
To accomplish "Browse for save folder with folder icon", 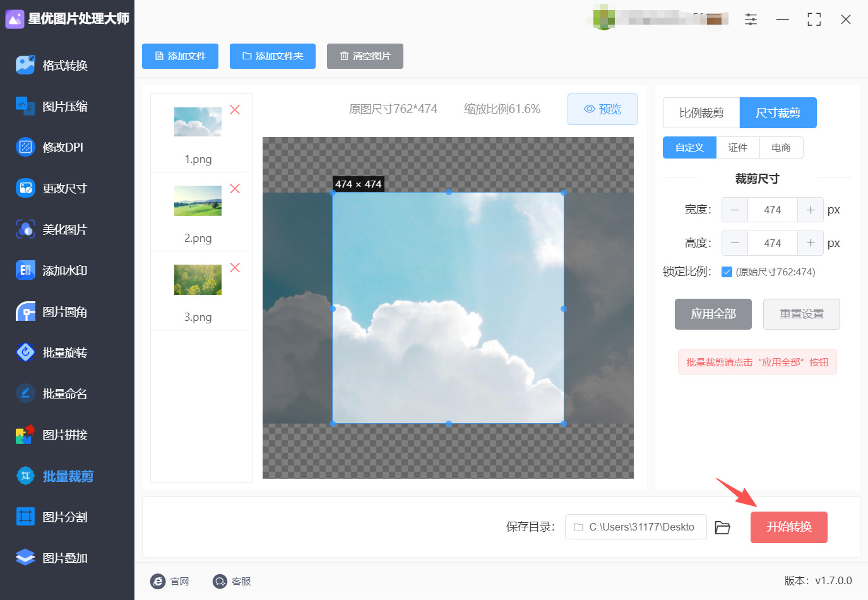I will coord(722,527).
